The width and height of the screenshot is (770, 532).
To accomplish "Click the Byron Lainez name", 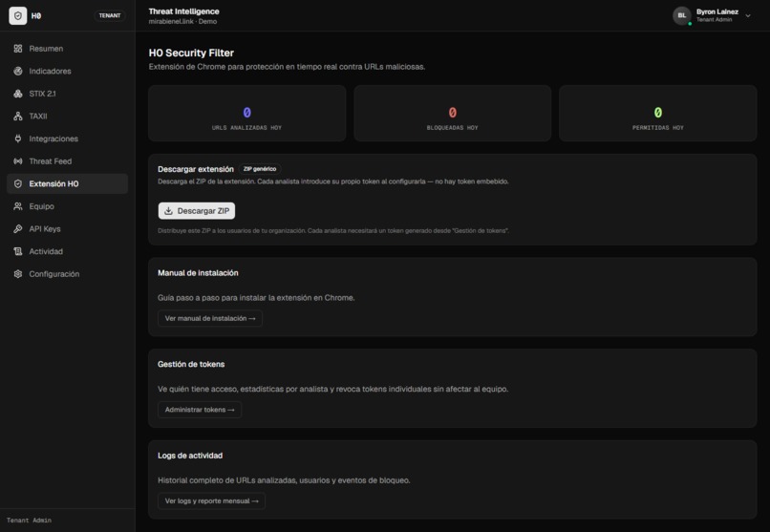I will [717, 11].
